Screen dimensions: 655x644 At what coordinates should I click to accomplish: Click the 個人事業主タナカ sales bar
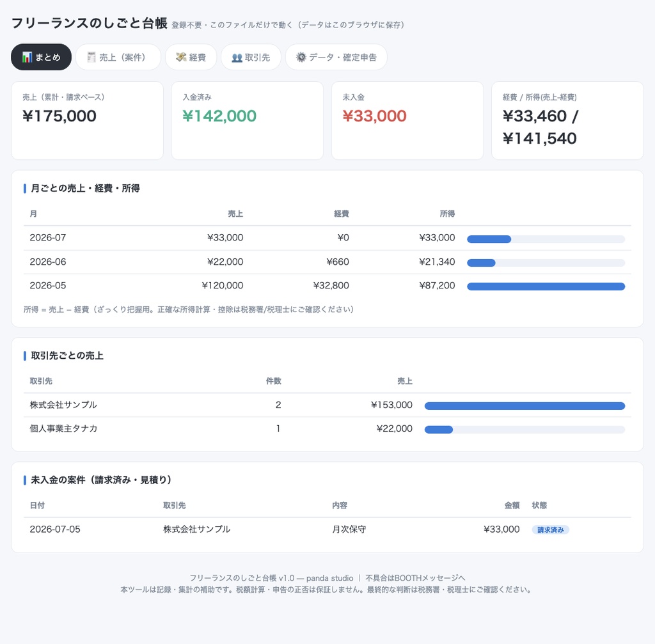tap(525, 429)
